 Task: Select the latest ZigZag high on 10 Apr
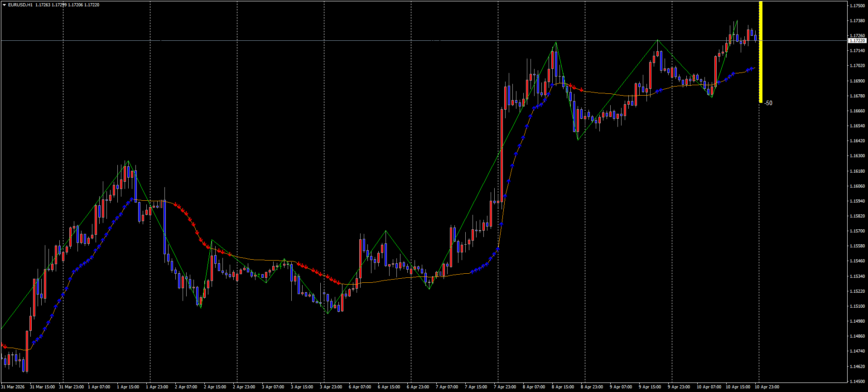pyautogui.click(x=737, y=20)
